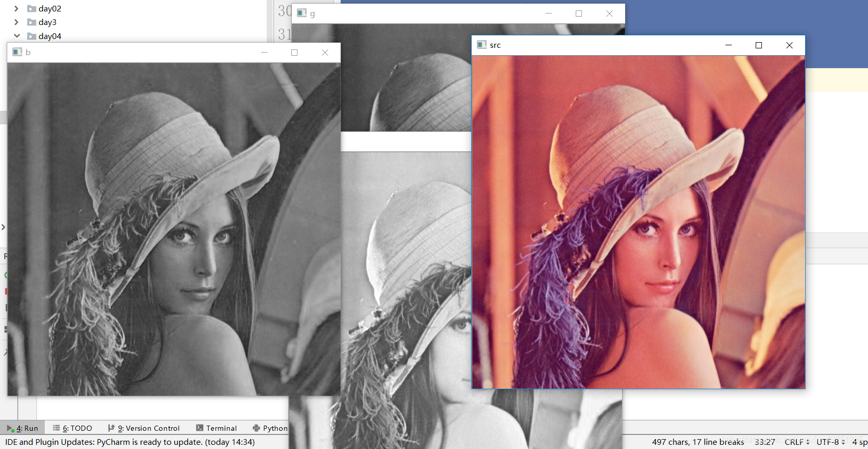
Task: Click the TODO tab's list icon
Action: 56,428
